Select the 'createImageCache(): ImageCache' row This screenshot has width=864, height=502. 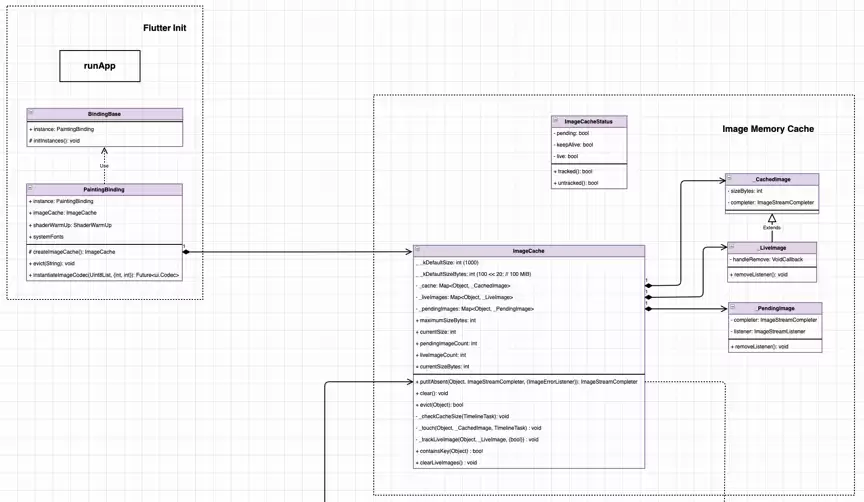(104, 252)
